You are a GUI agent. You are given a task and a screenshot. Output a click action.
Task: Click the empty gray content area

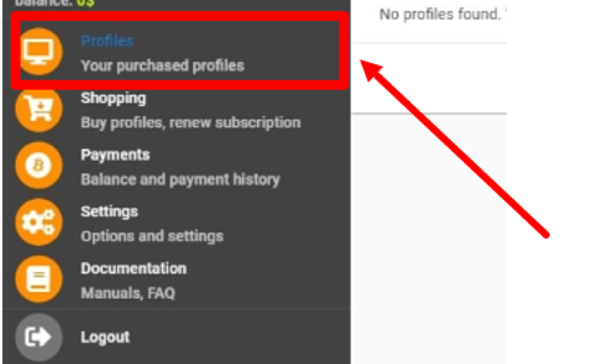tap(429, 239)
